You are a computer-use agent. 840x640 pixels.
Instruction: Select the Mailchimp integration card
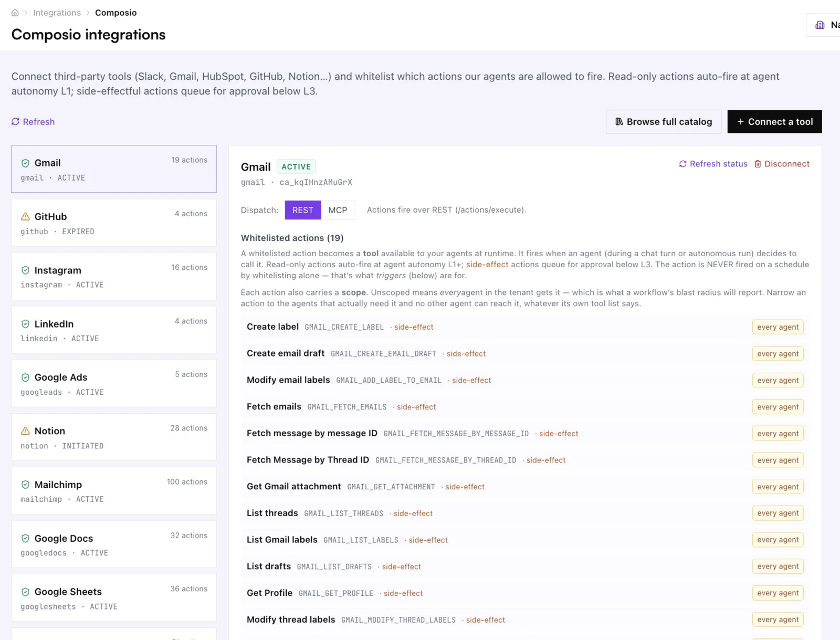[x=114, y=490]
